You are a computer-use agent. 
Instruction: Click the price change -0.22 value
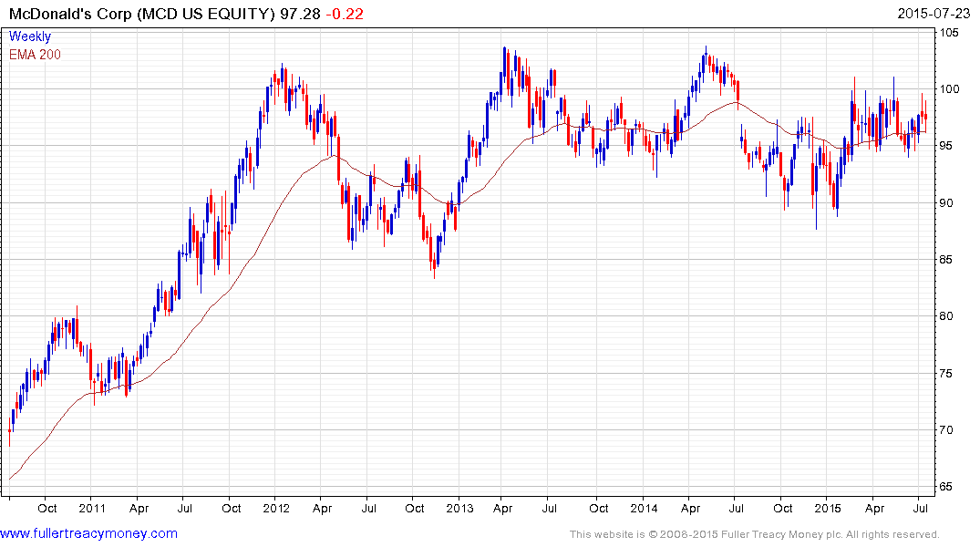(x=345, y=13)
